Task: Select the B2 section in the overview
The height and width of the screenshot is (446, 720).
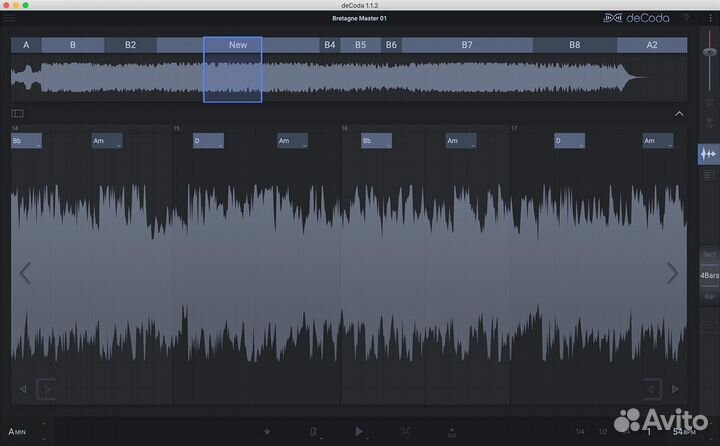Action: click(x=130, y=45)
